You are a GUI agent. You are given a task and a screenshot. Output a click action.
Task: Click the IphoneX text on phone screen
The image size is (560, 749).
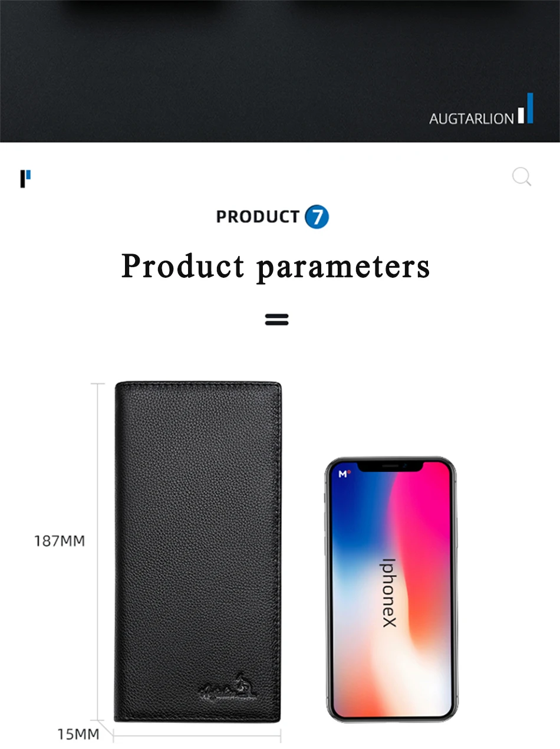pos(390,592)
